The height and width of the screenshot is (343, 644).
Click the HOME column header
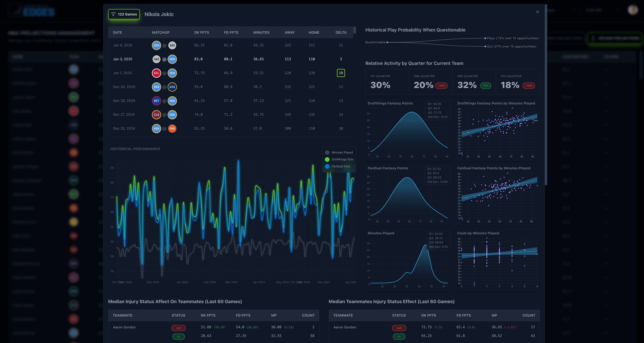point(314,33)
